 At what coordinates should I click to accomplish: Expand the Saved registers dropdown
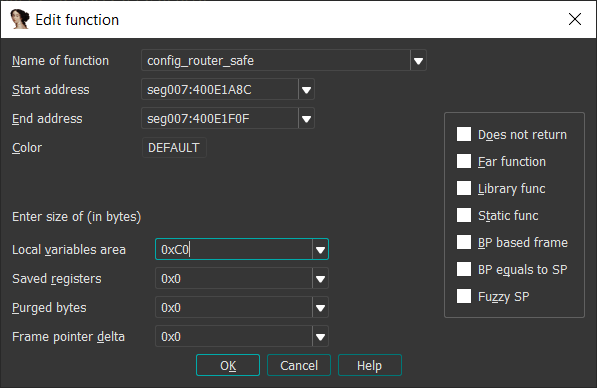tap(320, 278)
